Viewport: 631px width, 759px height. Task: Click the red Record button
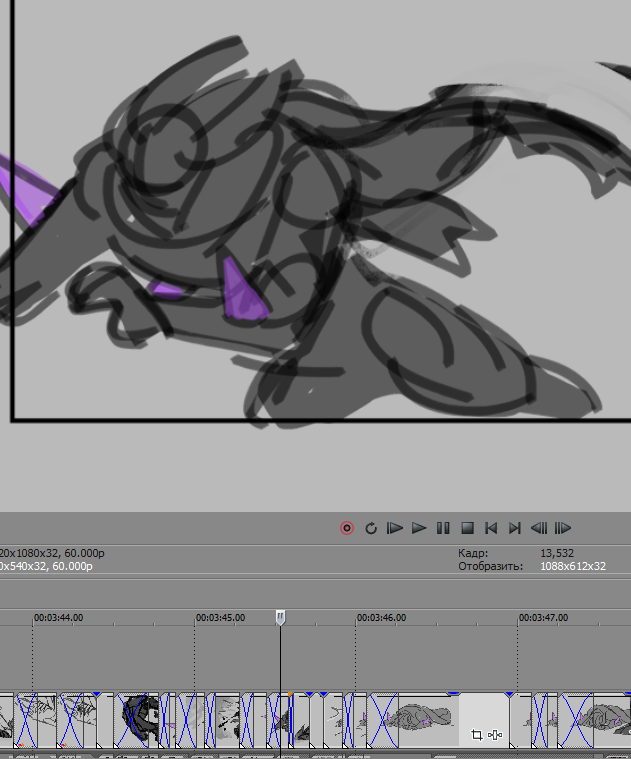pos(347,528)
